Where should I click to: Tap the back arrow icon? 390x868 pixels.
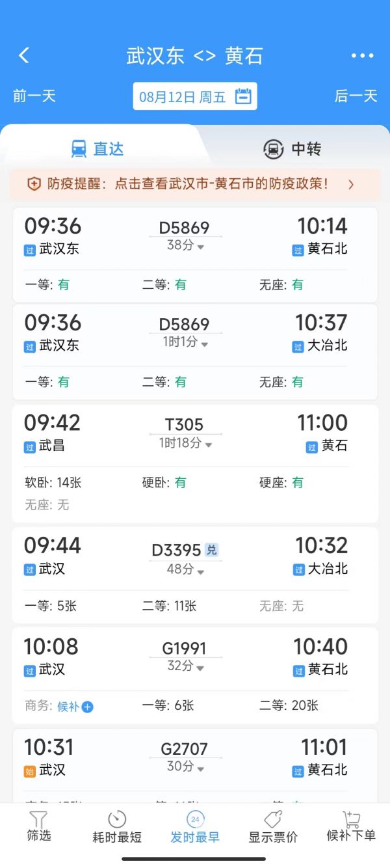[24, 55]
